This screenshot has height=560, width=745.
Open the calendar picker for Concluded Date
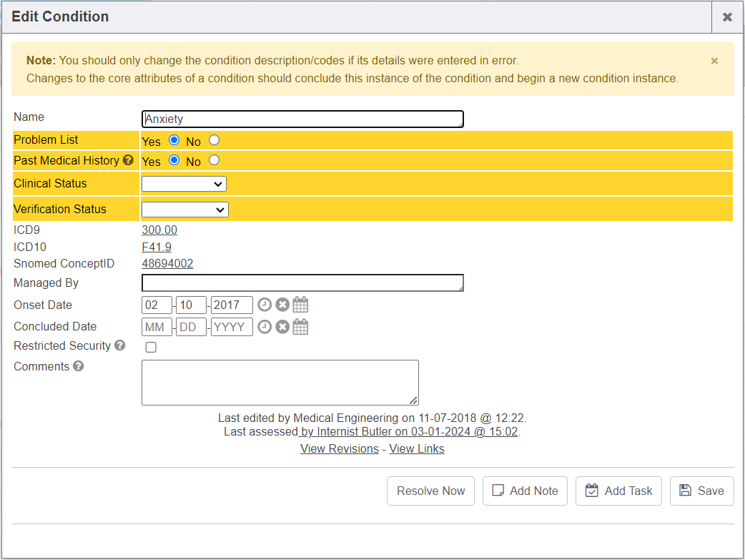click(x=301, y=327)
